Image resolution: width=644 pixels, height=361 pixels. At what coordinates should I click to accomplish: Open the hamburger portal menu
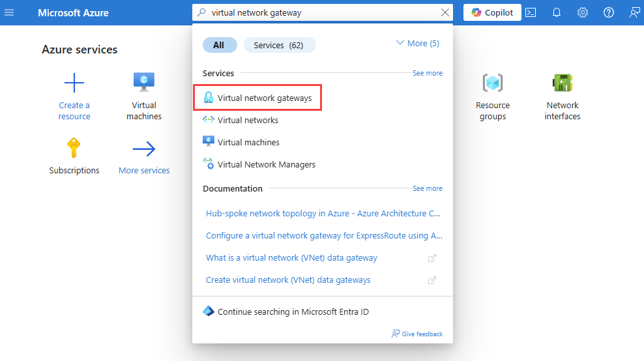(x=9, y=13)
